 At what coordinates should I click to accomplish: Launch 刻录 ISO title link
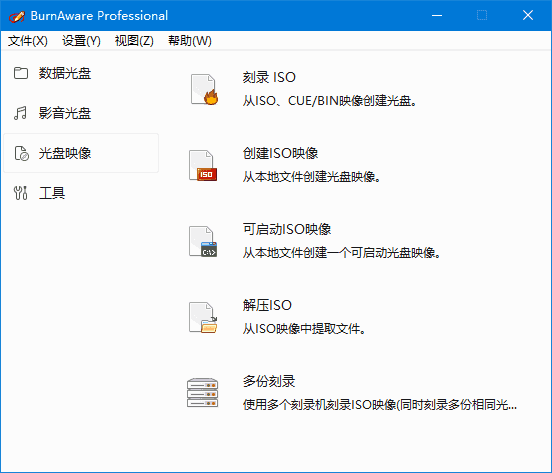coord(269,77)
